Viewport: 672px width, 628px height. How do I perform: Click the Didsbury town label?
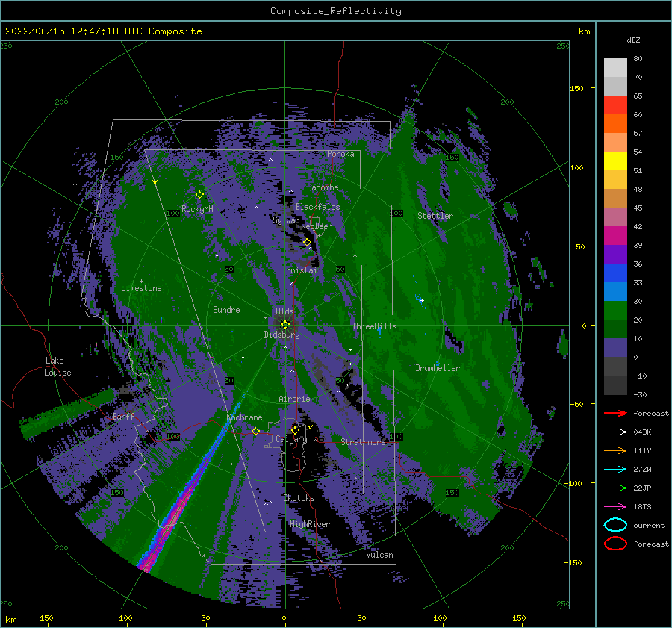[282, 335]
